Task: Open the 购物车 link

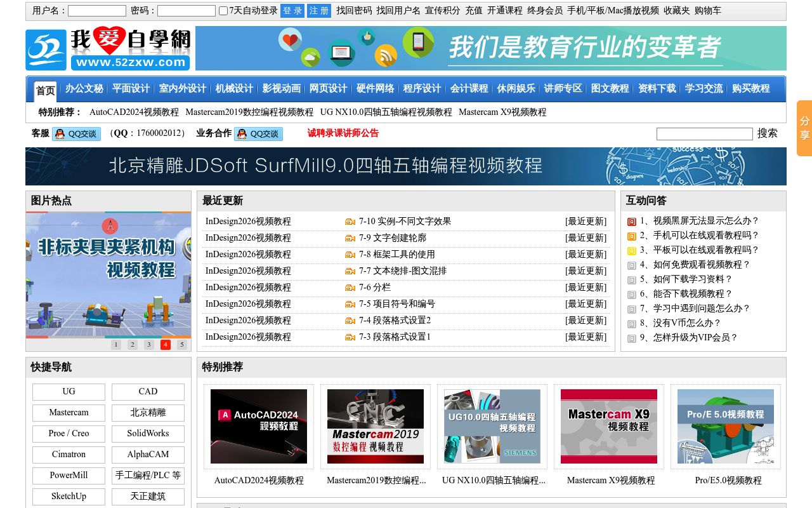Action: (x=708, y=11)
